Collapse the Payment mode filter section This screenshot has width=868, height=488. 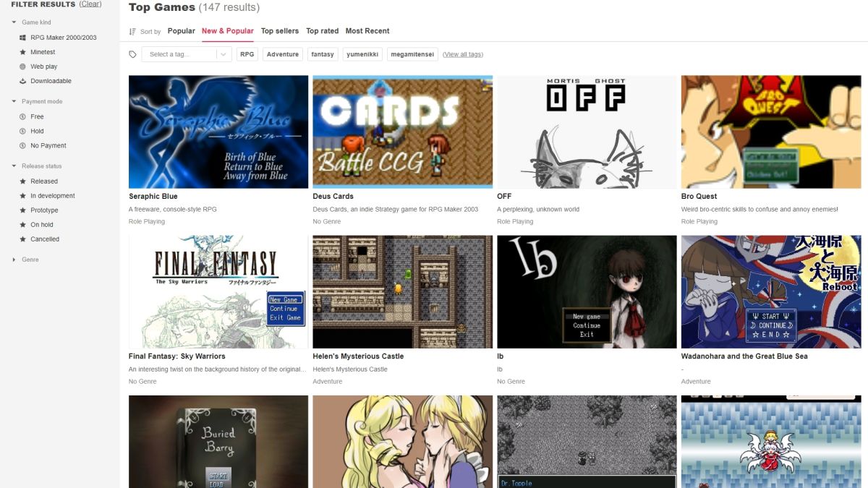coord(41,102)
